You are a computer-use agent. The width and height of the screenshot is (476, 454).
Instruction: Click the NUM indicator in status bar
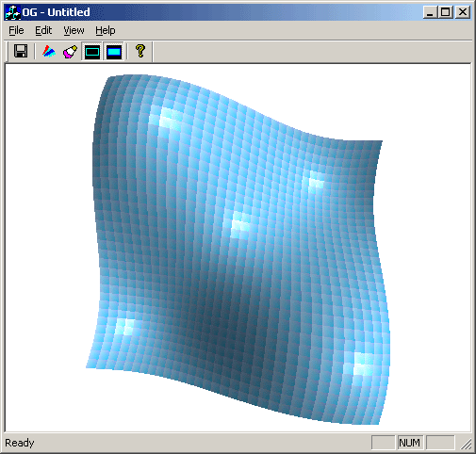[409, 443]
